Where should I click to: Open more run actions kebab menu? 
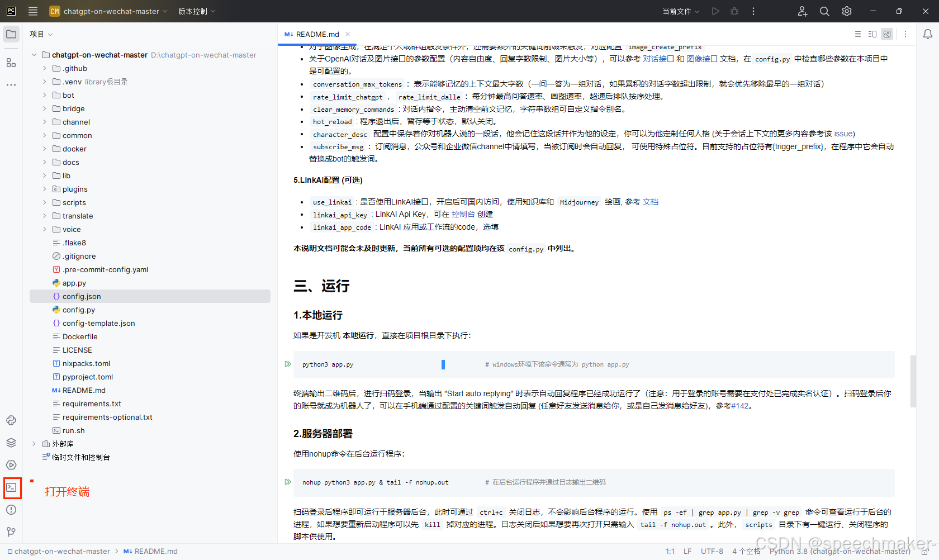pyautogui.click(x=753, y=11)
